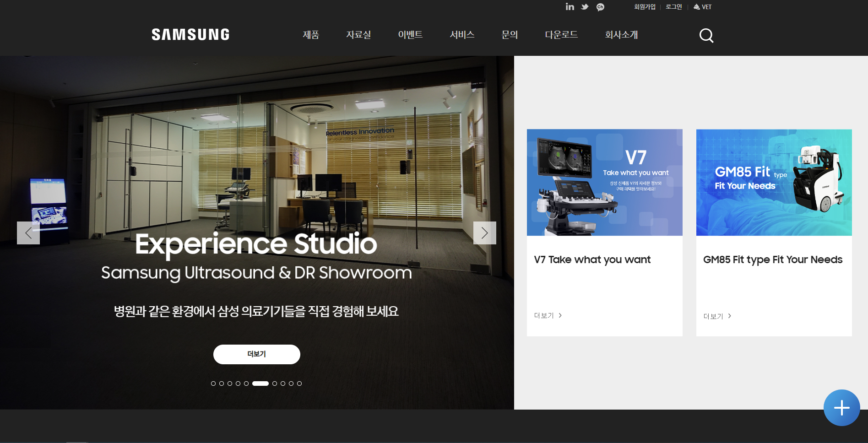The image size is (868, 443).
Task: Select the active elongated carousel indicator
Action: coord(260,384)
